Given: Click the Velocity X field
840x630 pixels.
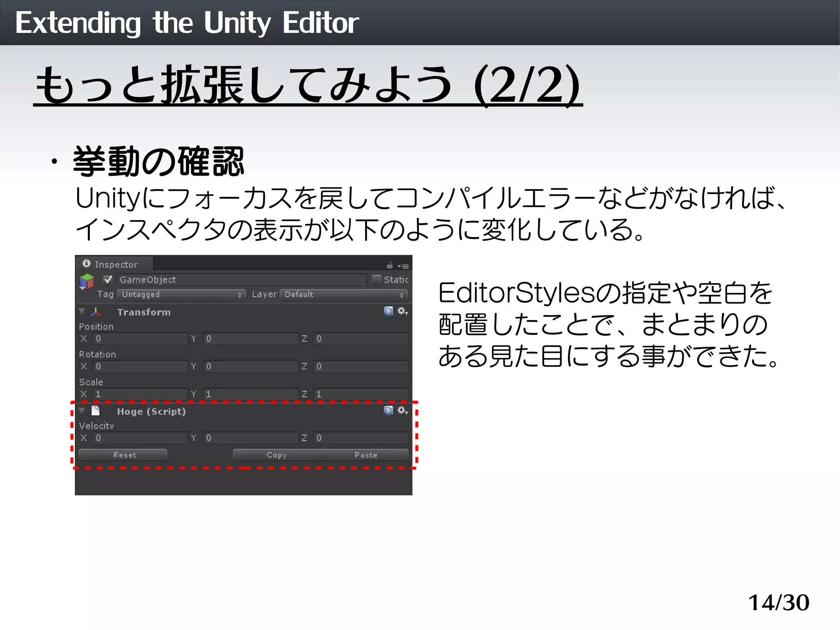Looking at the screenshot, I should 140,438.
